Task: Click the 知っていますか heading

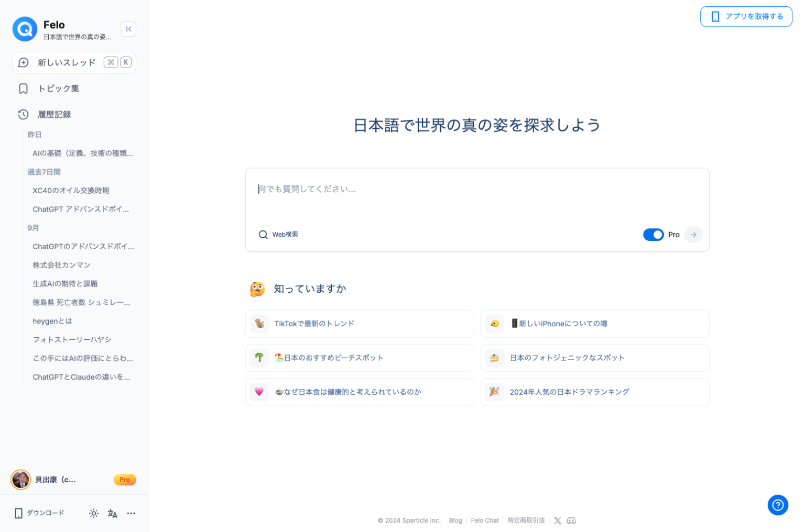Action: [x=310, y=289]
